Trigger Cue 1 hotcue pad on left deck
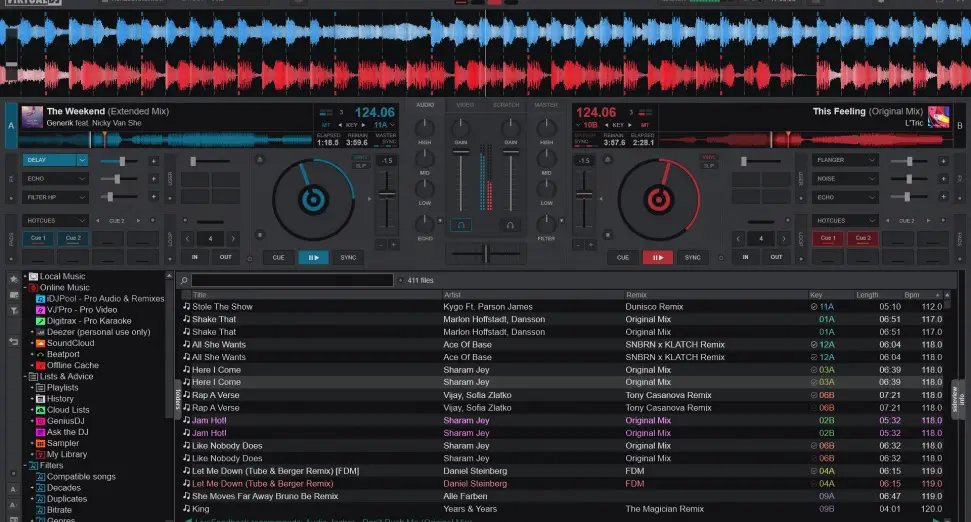 (38, 238)
